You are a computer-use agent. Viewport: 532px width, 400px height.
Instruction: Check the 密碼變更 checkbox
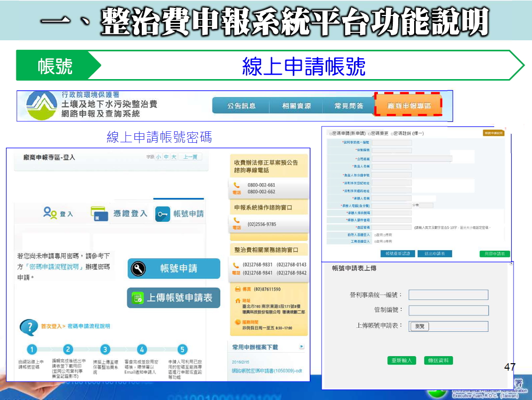click(369, 134)
